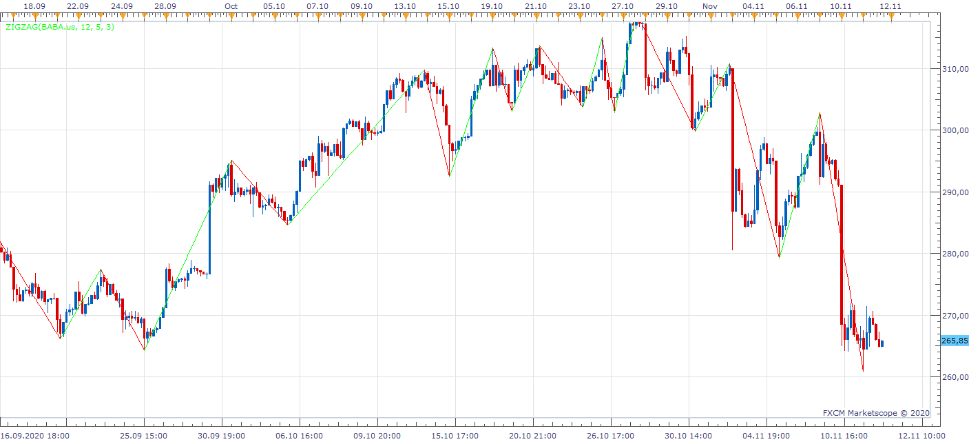Click the 270,00 price axis label
980x444 pixels.
click(955, 316)
